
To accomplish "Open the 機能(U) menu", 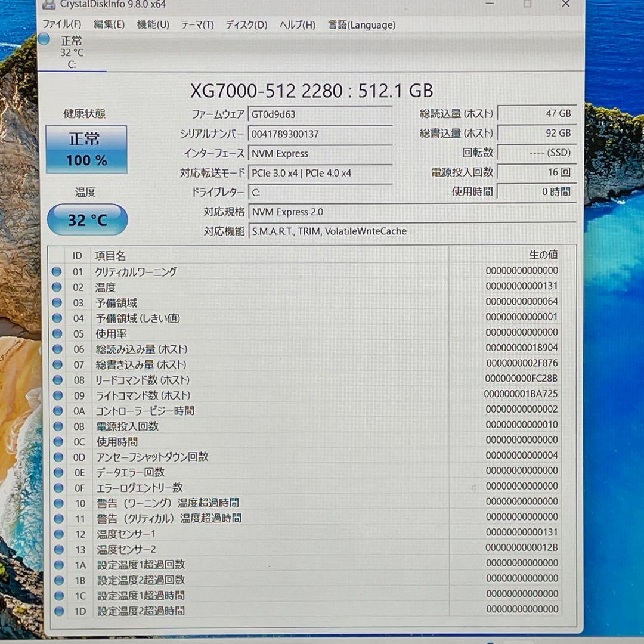I will point(153,25).
